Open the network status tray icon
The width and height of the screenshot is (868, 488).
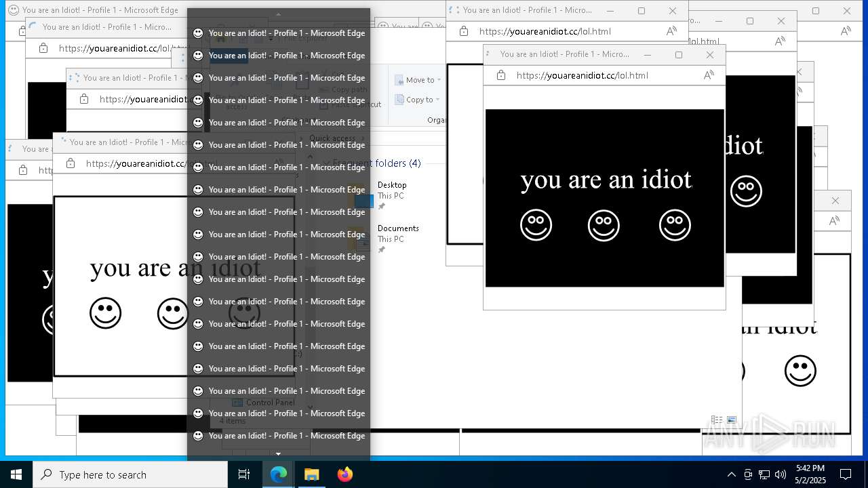[764, 474]
